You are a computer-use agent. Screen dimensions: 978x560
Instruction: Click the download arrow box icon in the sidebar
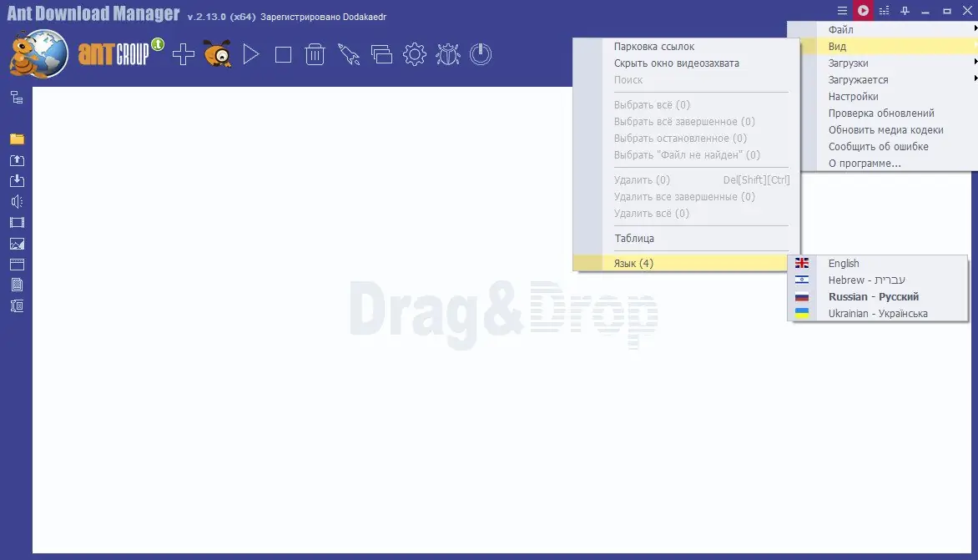pyautogui.click(x=17, y=181)
